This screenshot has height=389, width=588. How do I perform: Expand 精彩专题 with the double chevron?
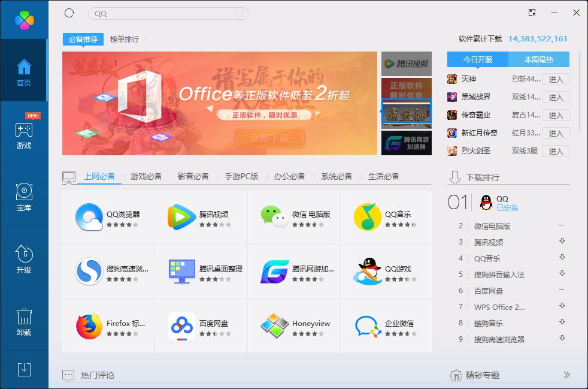point(566,375)
